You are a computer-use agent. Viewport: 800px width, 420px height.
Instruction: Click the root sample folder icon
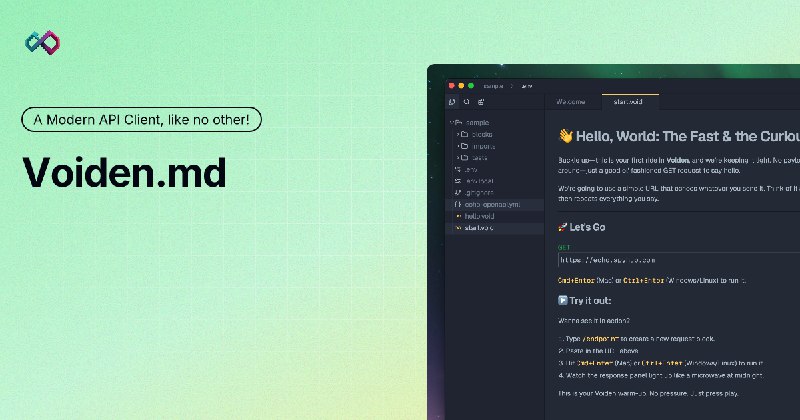click(459, 122)
